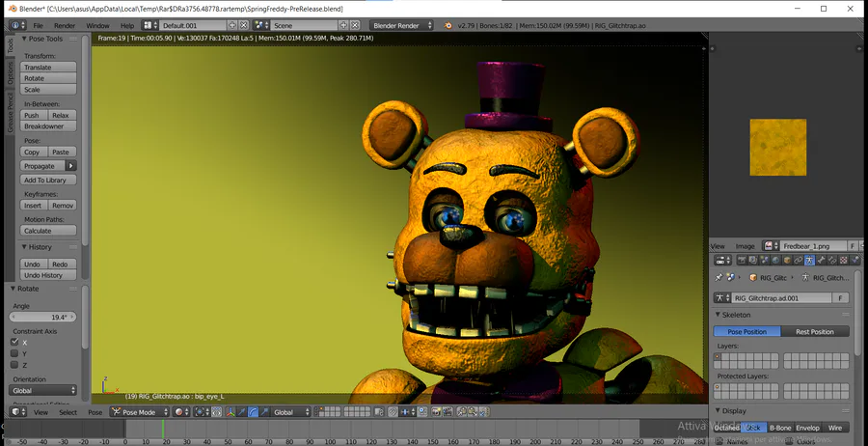Collapse the History panel
Viewport: 868px width, 446px height.
point(24,247)
